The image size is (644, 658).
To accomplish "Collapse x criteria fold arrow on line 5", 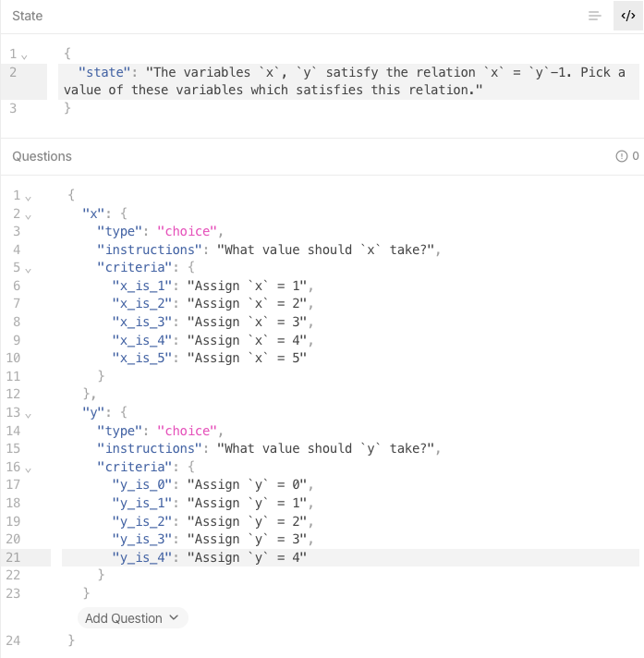I will 28,270.
